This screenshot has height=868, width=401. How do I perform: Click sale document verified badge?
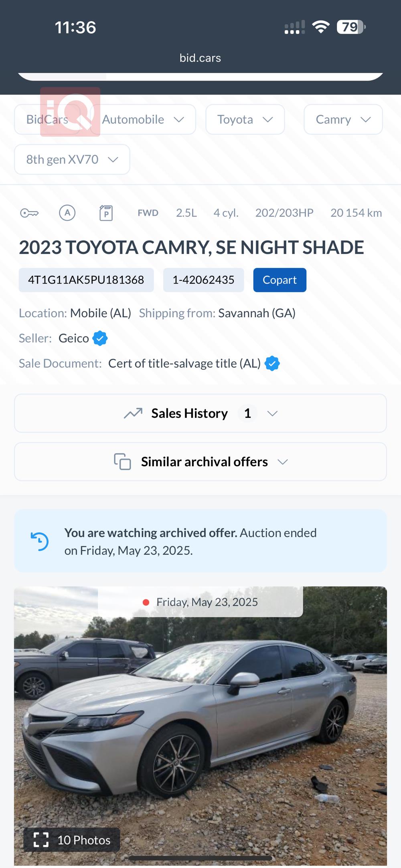[x=272, y=364]
